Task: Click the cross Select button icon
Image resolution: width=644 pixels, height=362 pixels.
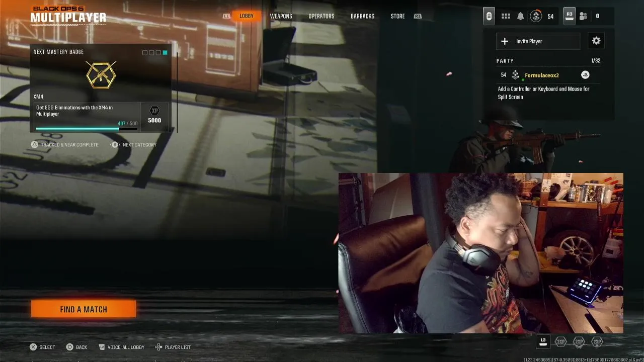Action: coord(33,347)
